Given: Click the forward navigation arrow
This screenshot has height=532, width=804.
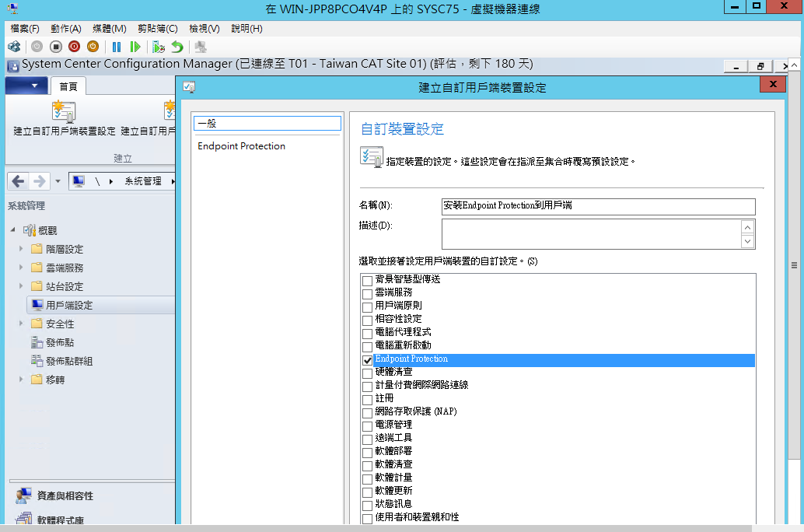Looking at the screenshot, I should point(40,181).
